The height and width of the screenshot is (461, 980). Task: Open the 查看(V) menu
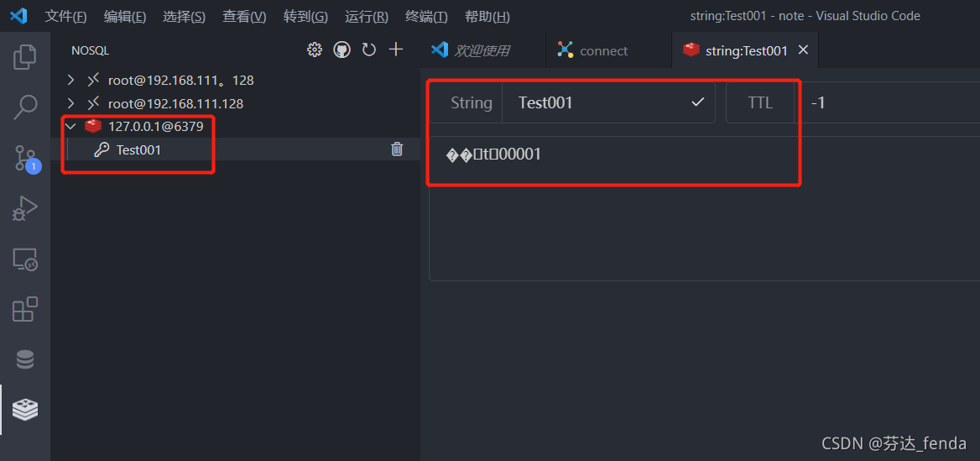(x=244, y=17)
